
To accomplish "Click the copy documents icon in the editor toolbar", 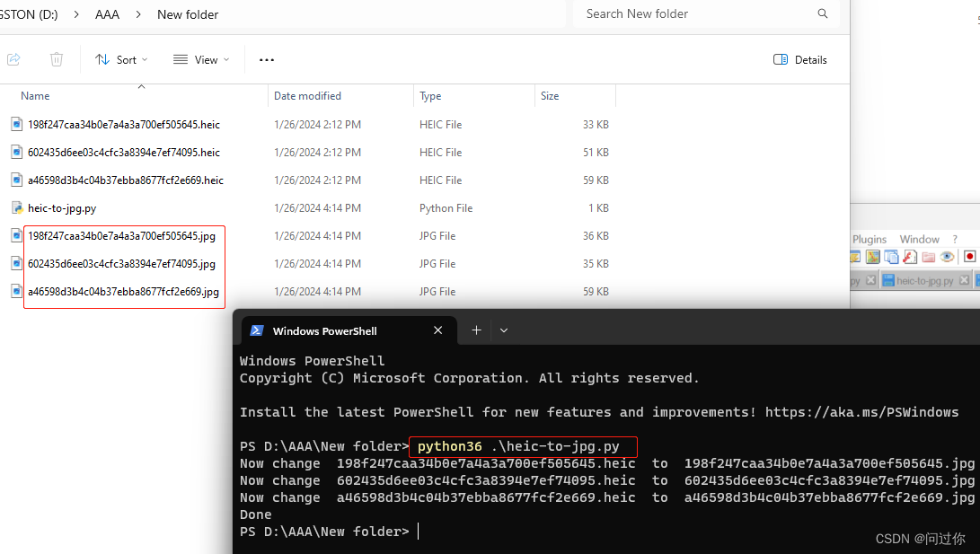I will pos(892,257).
